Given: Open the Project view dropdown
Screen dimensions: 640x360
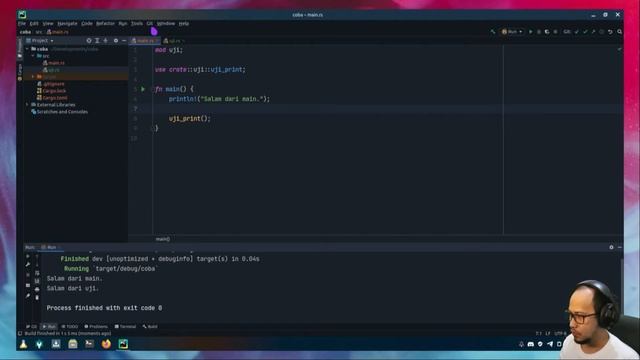Looking at the screenshot, I should [x=40, y=41].
